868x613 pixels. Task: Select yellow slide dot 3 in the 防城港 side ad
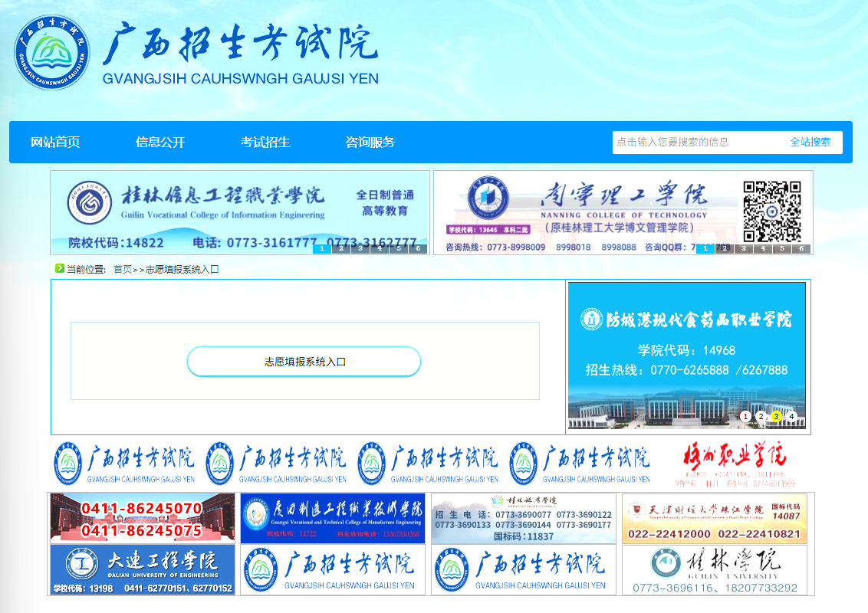pyautogui.click(x=776, y=416)
